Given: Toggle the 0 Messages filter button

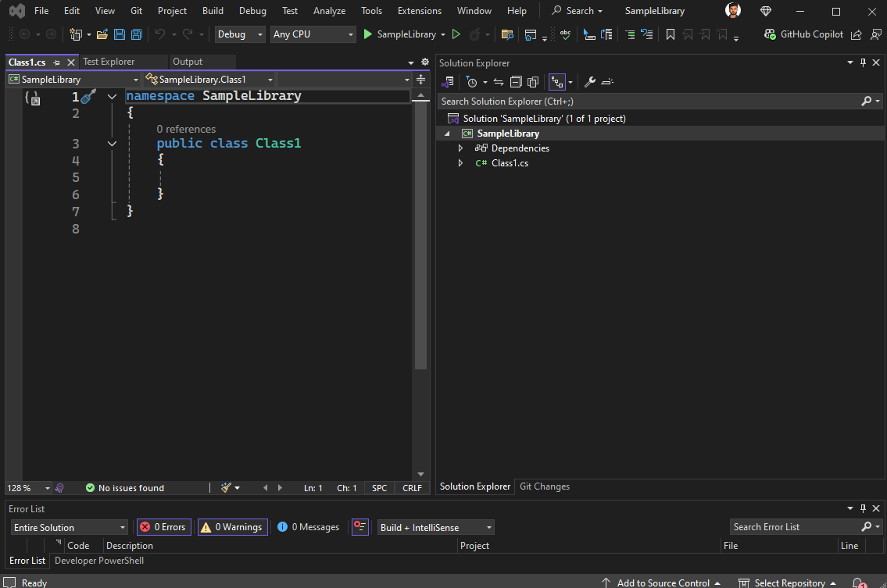Looking at the screenshot, I should click(x=308, y=527).
